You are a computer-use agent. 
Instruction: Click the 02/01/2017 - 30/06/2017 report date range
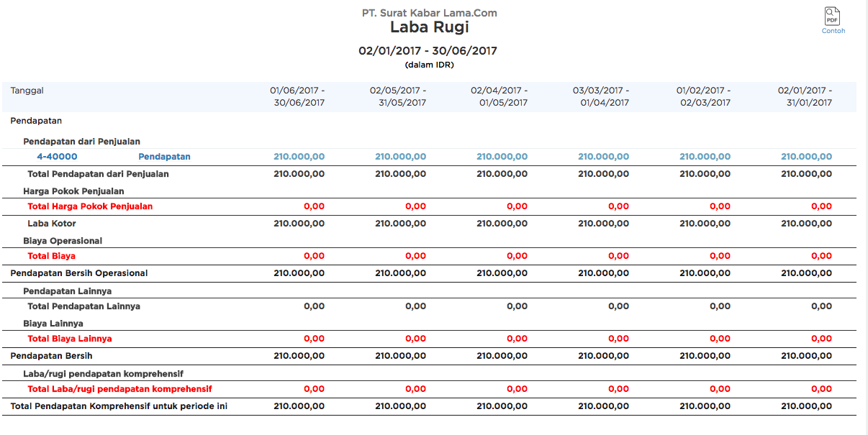tap(428, 51)
